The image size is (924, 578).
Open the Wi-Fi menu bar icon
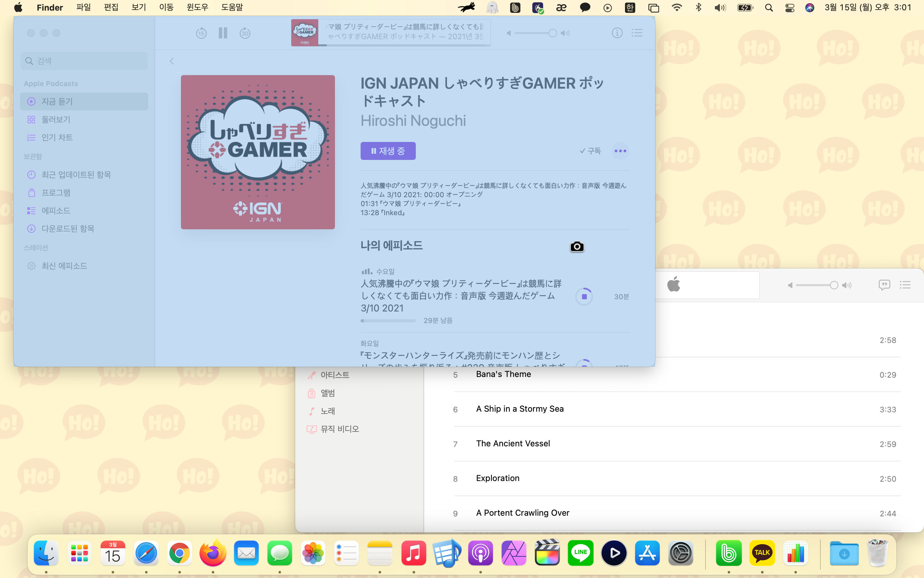coord(677,7)
